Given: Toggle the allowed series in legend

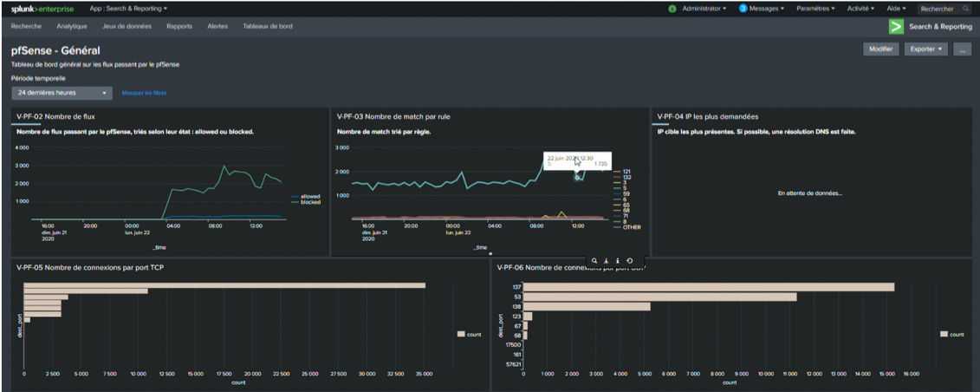Looking at the screenshot, I should tap(305, 196).
